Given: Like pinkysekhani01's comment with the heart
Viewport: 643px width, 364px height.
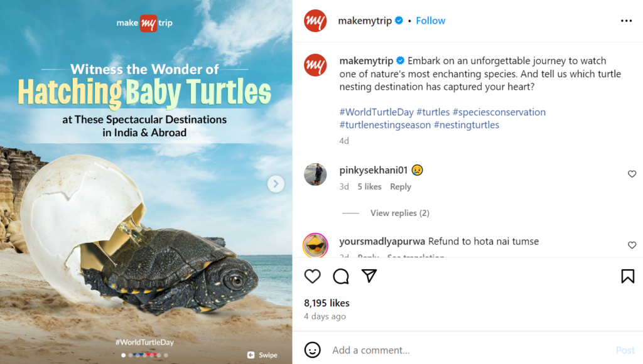Looking at the screenshot, I should [x=632, y=174].
